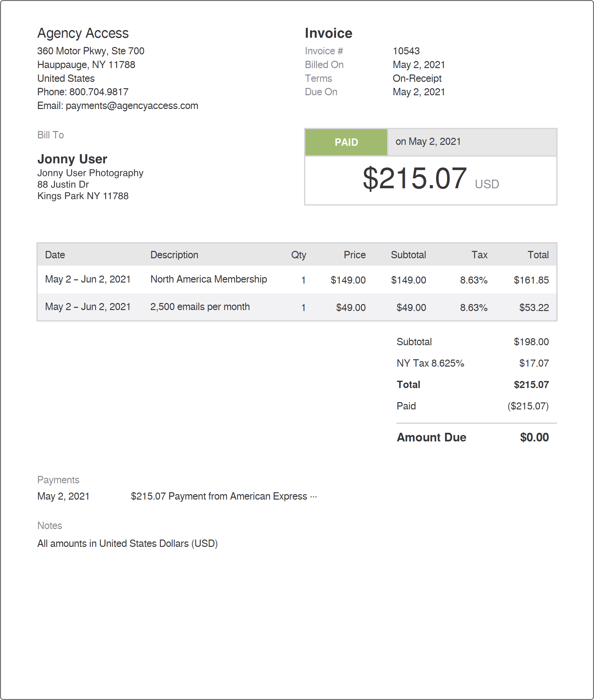Select the Agency Access company name
This screenshot has width=594, height=700.
[83, 33]
